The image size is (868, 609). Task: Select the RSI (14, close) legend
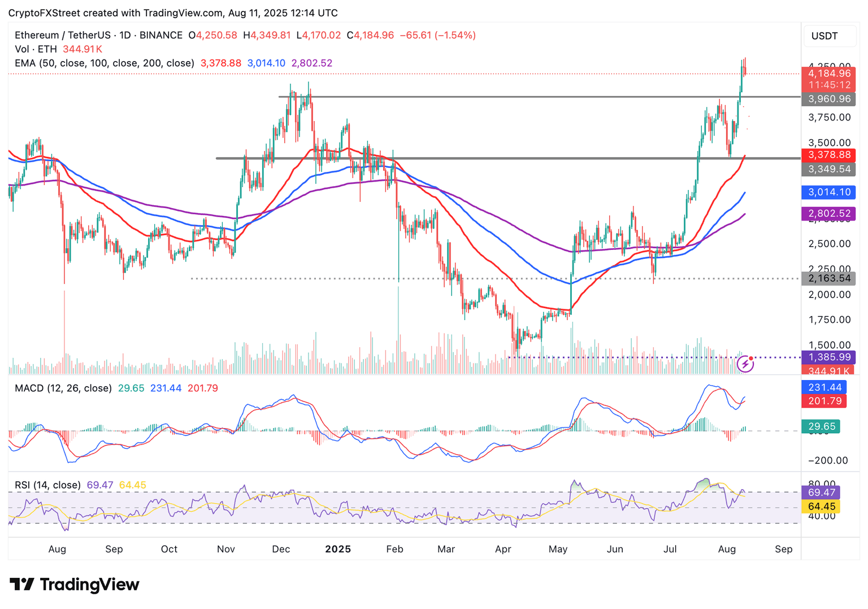coord(47,485)
